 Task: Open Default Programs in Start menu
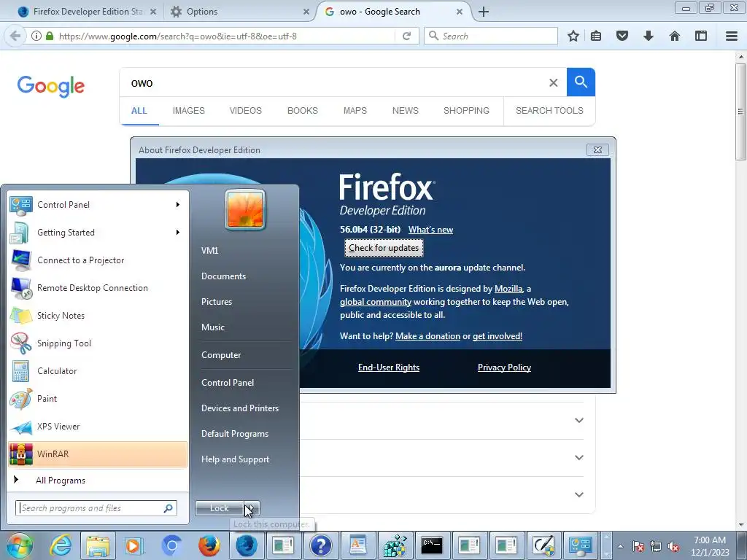click(x=235, y=434)
